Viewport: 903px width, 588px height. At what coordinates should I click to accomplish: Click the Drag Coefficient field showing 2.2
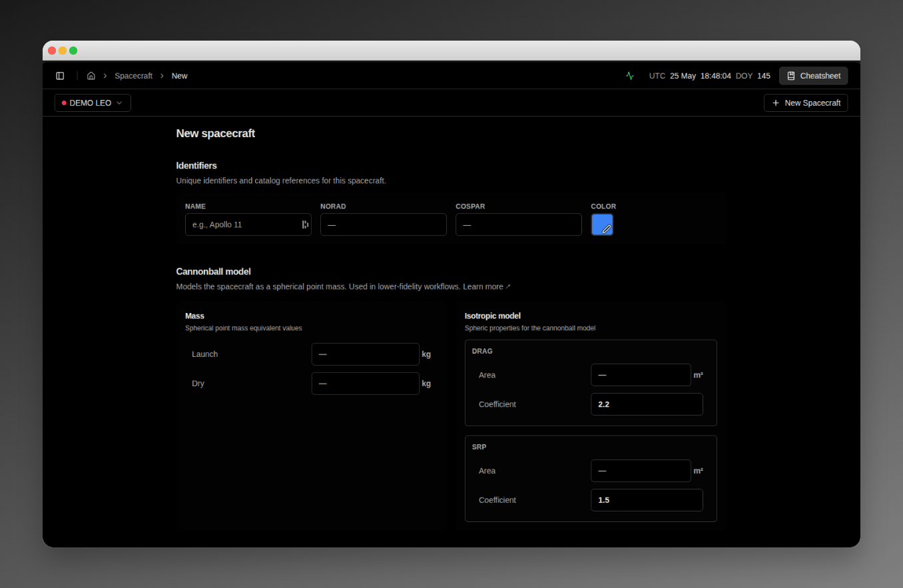[x=647, y=404]
